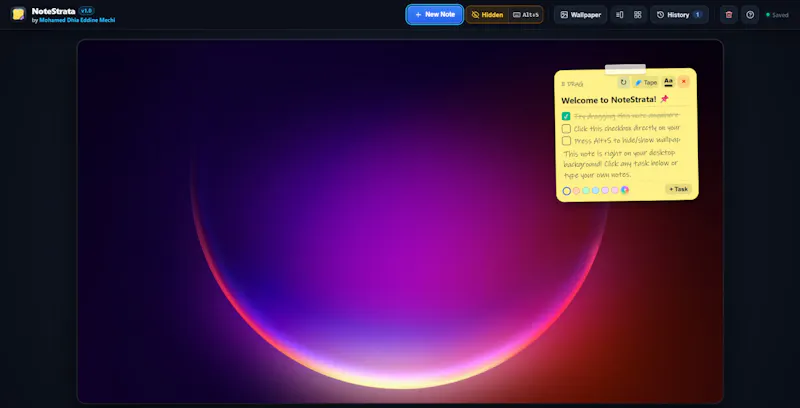The height and width of the screenshot is (408, 800).
Task: Select the mint green note color swatch
Action: [586, 190]
